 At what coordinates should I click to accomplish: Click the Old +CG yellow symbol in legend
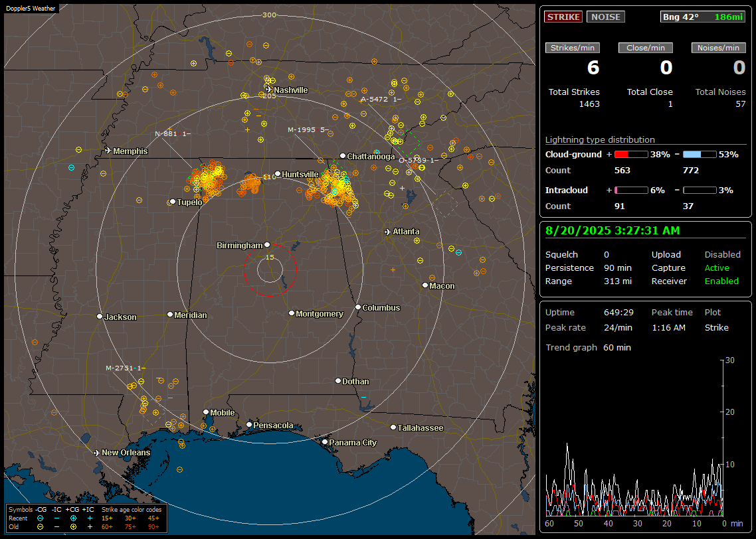(73, 527)
